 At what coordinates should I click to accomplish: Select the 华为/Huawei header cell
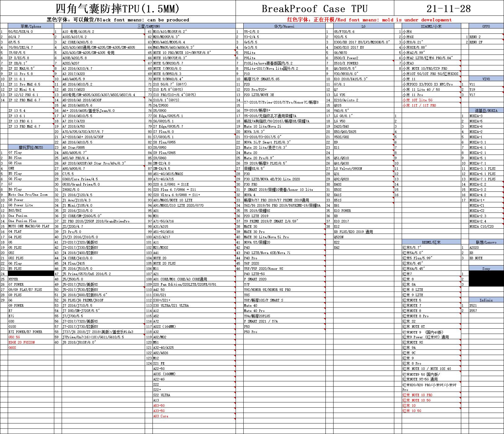284,26
